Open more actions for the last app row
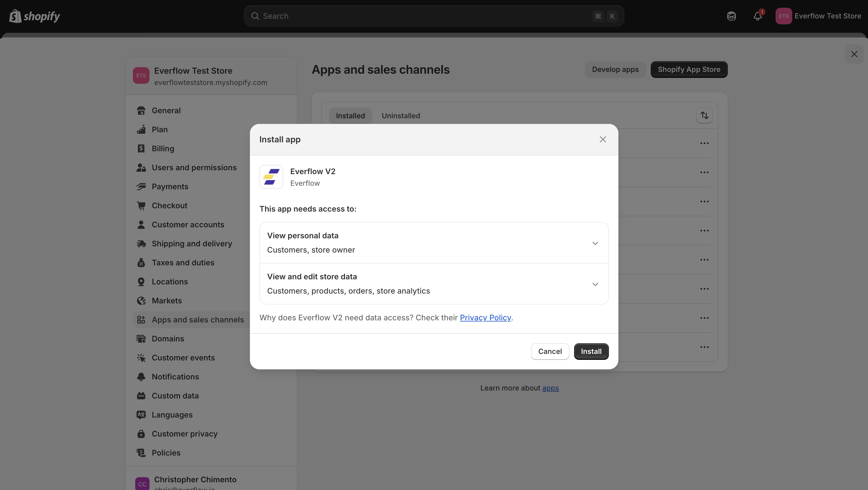The image size is (868, 490). [x=704, y=347]
